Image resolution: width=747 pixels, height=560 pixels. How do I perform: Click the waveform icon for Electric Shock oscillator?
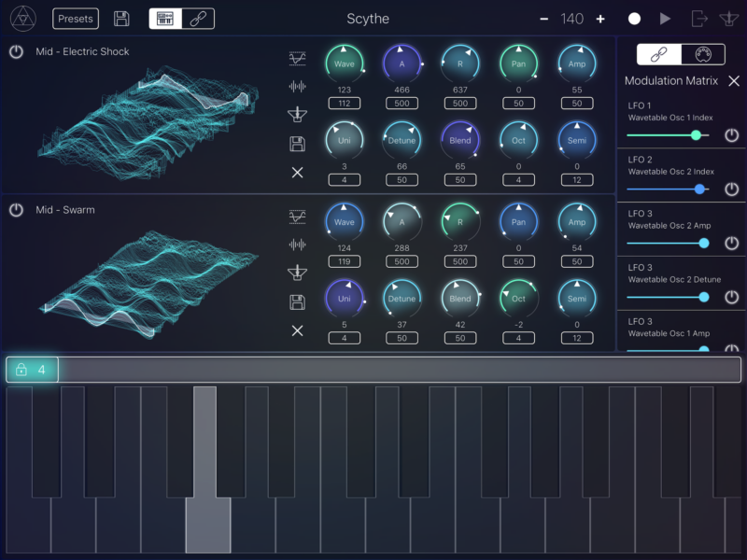tap(297, 86)
